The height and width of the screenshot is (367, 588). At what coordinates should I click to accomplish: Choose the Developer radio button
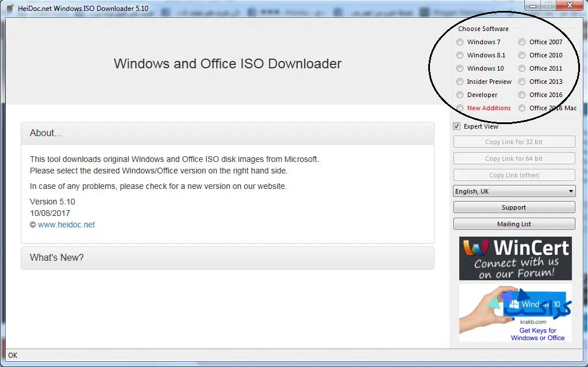pos(460,95)
